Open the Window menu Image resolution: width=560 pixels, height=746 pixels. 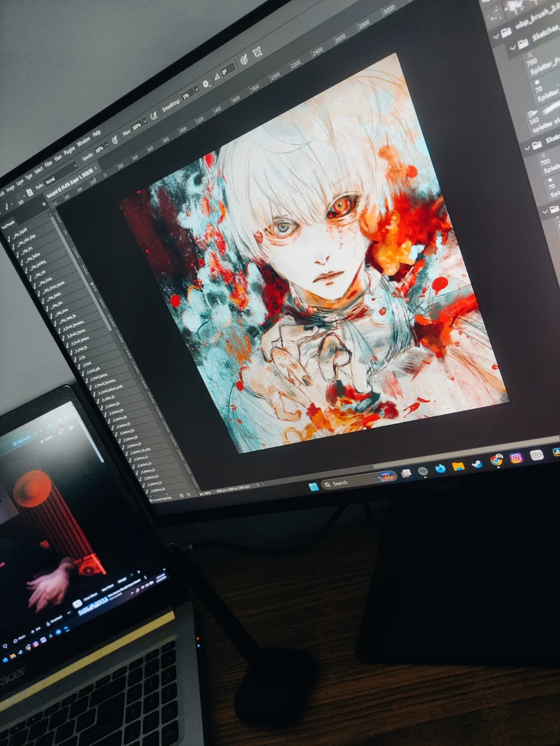(x=83, y=142)
